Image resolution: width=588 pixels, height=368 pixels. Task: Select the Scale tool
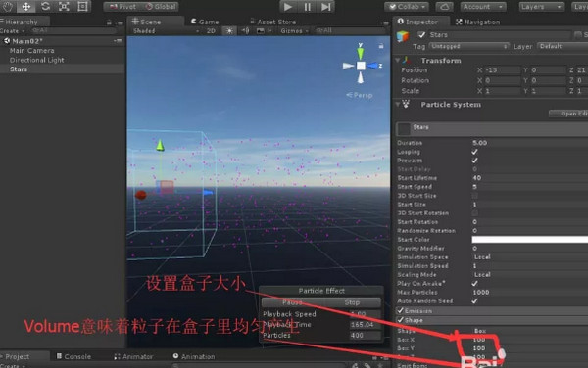point(64,6)
